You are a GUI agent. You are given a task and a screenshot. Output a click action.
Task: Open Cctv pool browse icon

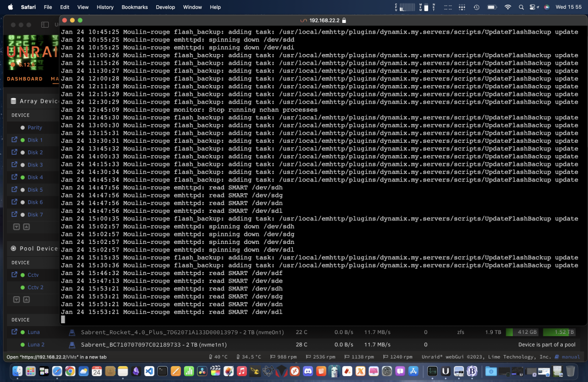tap(14, 274)
